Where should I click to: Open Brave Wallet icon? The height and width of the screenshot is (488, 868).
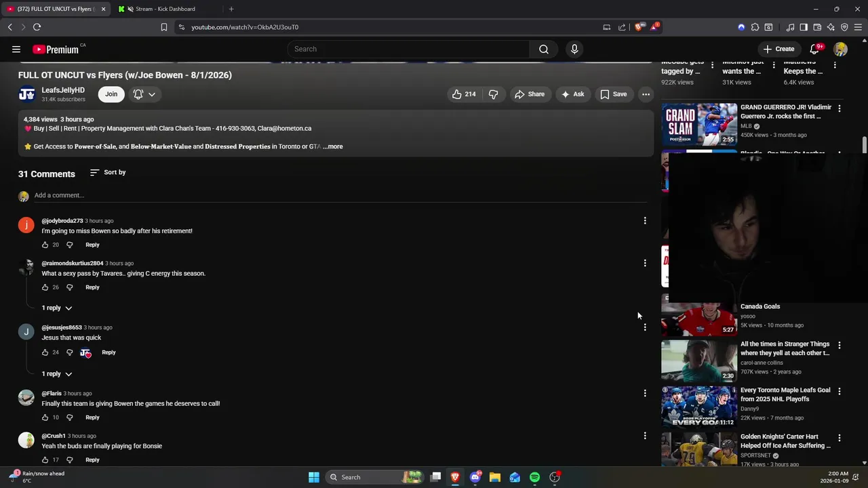click(x=817, y=27)
